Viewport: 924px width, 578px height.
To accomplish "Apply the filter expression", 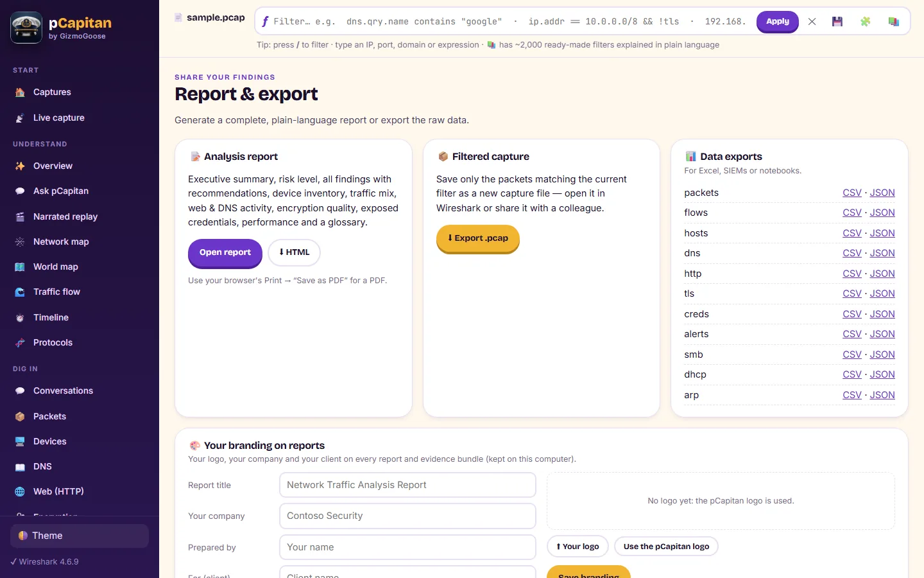I will [x=778, y=21].
